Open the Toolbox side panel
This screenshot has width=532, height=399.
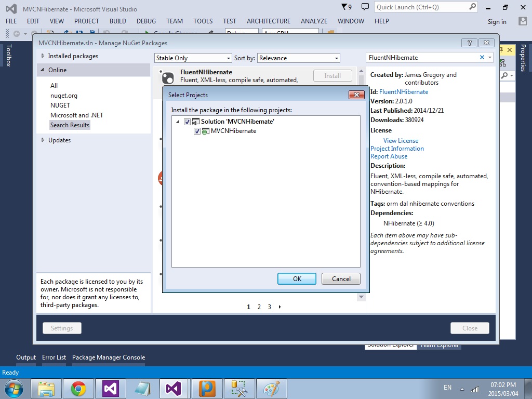9,55
